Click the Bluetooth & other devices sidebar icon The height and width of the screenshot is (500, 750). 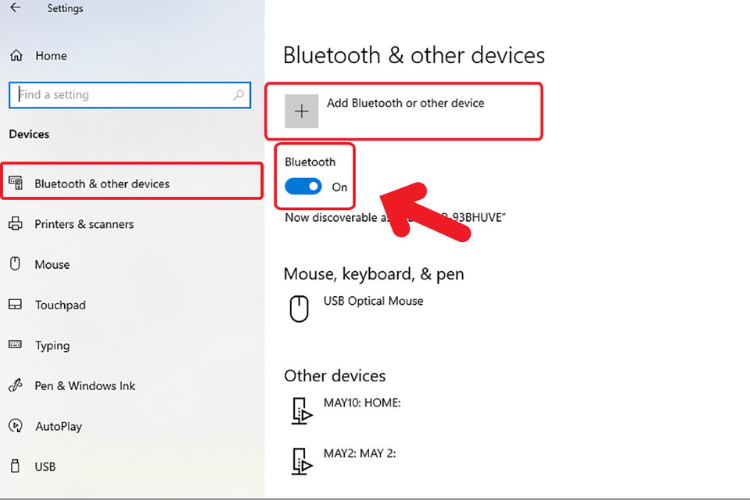click(x=16, y=183)
